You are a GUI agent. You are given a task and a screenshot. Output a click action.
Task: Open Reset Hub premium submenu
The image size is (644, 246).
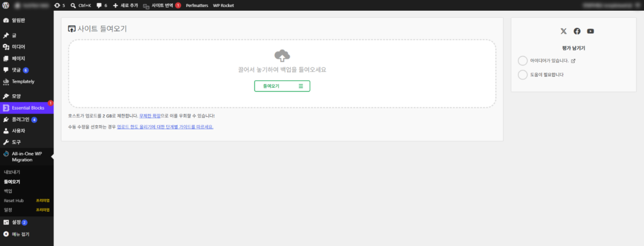(x=27, y=200)
